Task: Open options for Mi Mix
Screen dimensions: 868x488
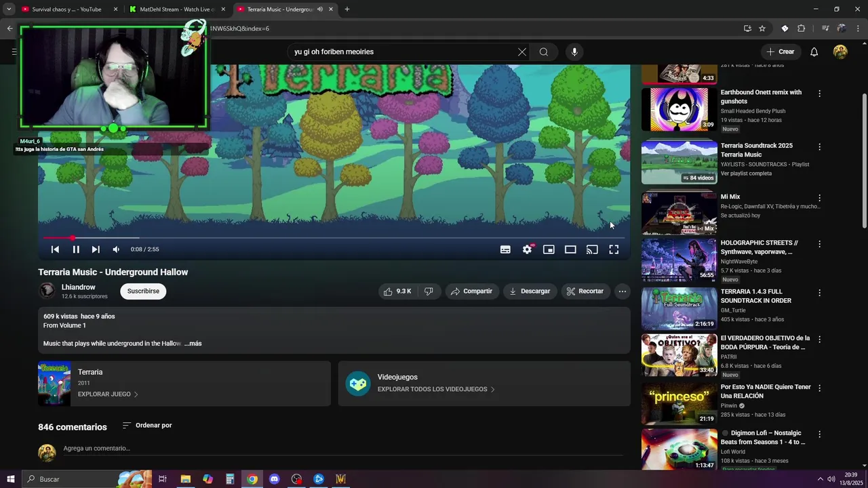Action: tap(819, 199)
